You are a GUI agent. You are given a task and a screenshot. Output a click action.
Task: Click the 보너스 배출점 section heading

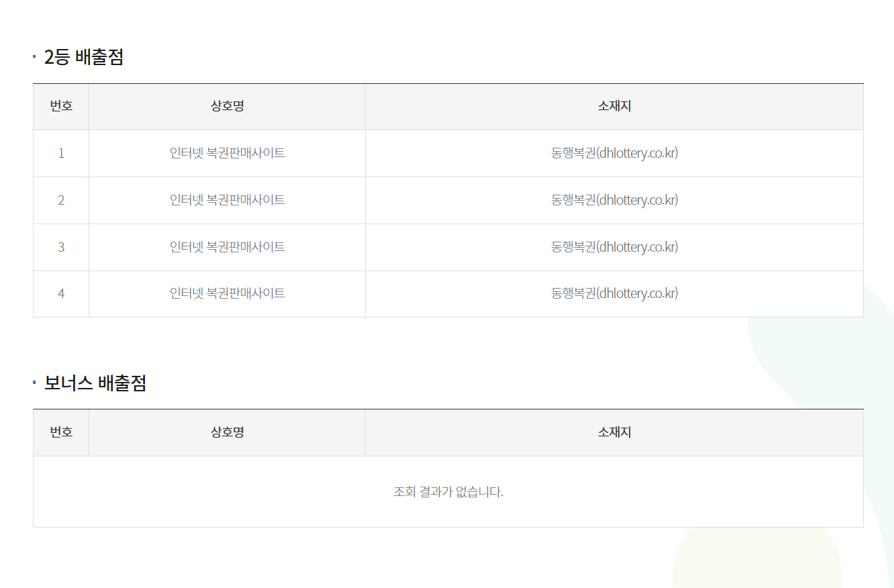tap(95, 383)
